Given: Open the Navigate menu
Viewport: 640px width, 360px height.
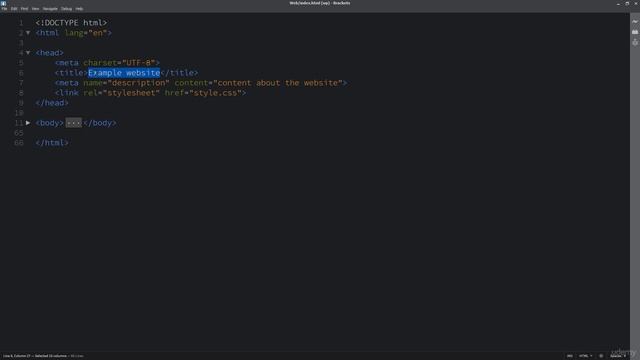Looking at the screenshot, I should [x=50, y=9].
